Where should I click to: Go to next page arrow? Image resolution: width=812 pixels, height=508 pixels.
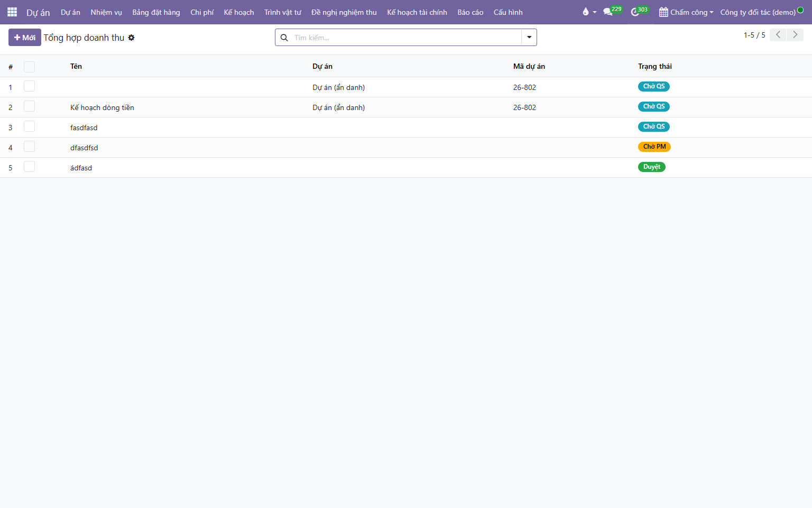pos(795,35)
